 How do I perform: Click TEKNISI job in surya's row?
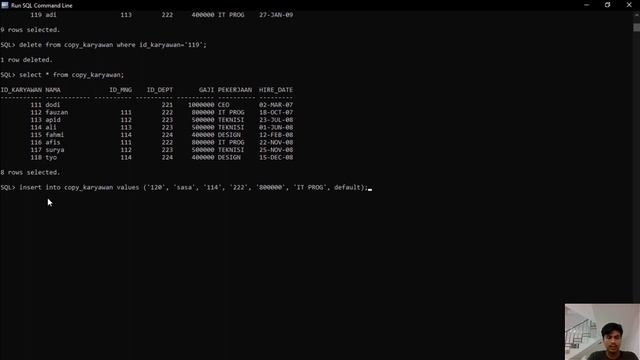pyautogui.click(x=231, y=150)
